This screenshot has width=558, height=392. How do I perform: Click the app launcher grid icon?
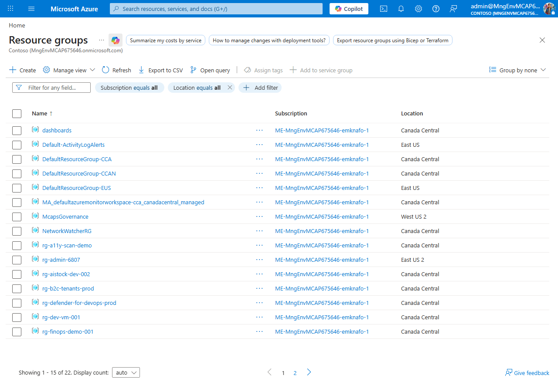click(10, 9)
